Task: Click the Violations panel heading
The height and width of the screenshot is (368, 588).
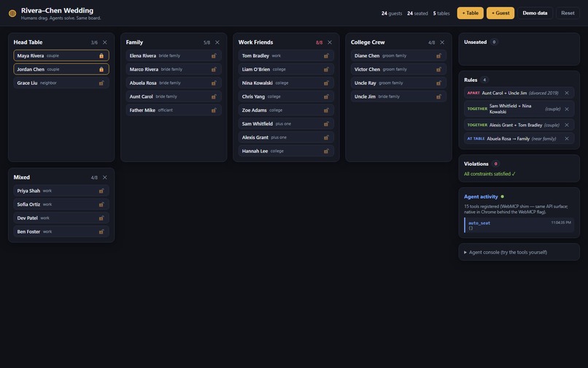Action: click(x=476, y=164)
